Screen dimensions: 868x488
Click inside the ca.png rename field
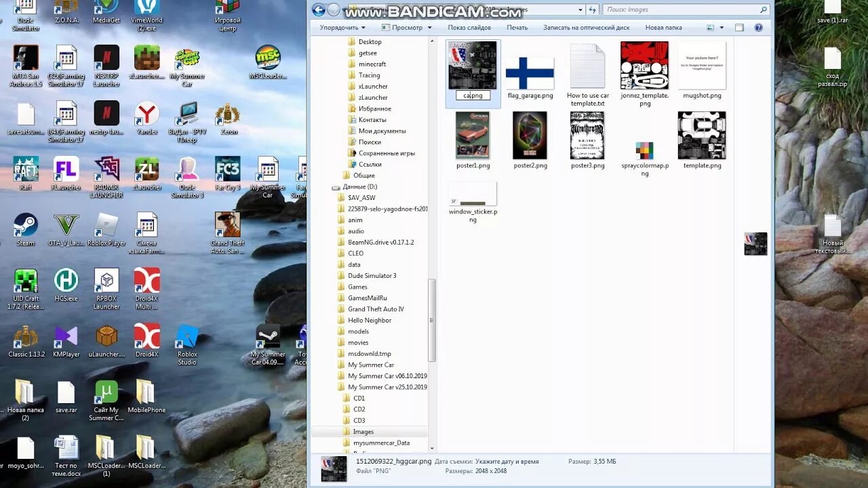[x=473, y=96]
